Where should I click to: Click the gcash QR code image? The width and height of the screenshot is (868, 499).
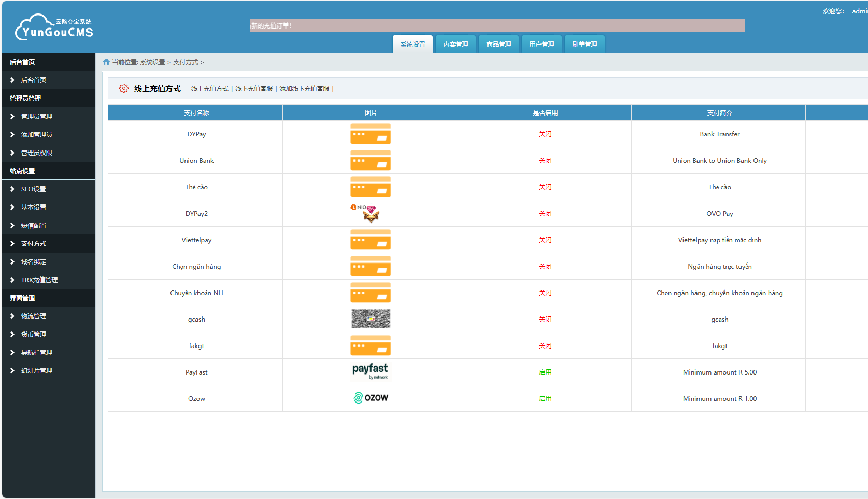[x=371, y=319]
